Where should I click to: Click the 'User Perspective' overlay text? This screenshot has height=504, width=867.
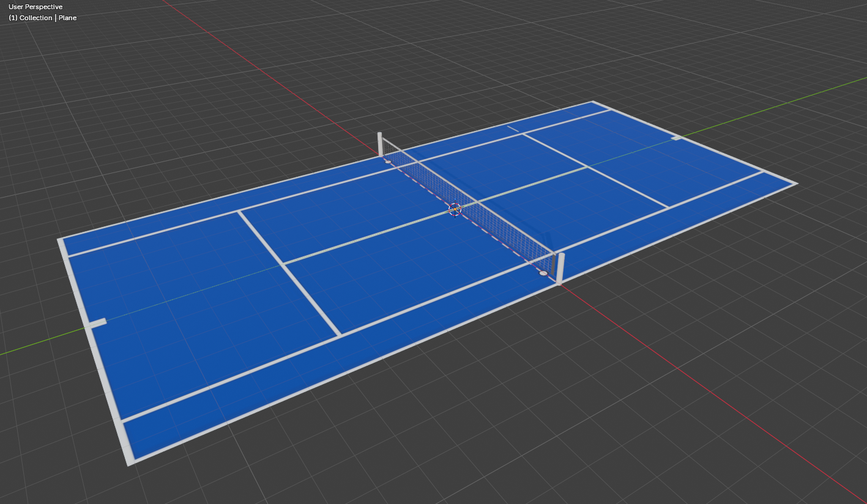[35, 7]
